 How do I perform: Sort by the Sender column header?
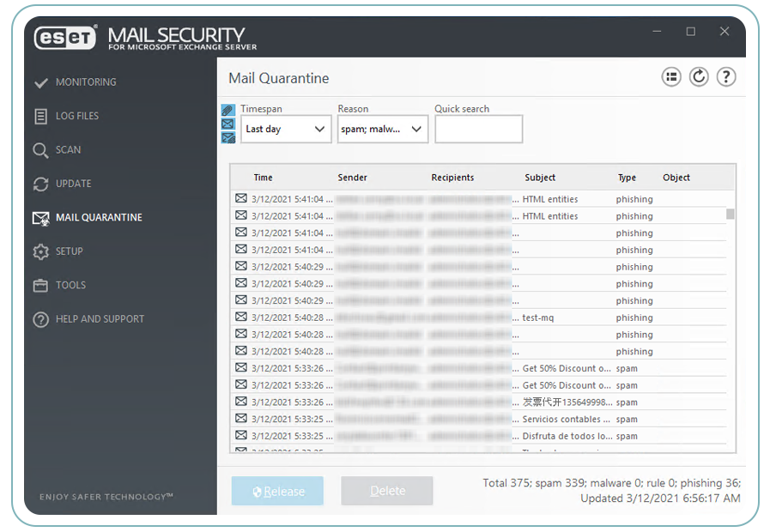click(x=352, y=178)
